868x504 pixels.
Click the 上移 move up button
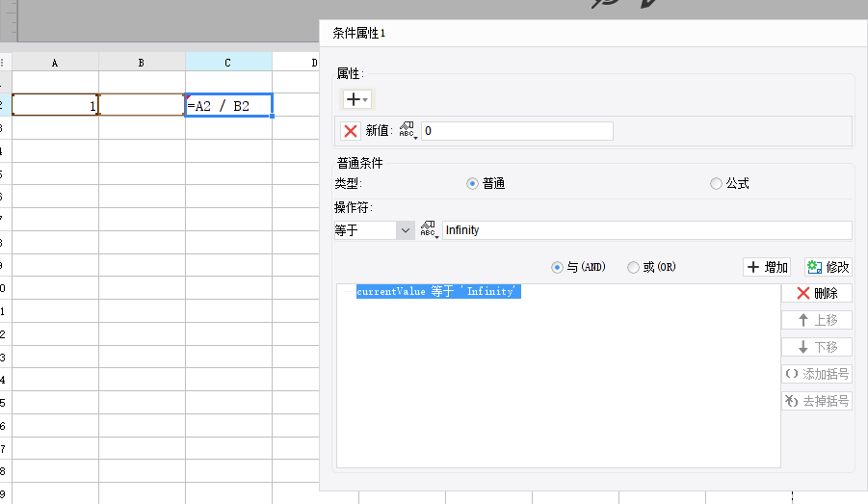coord(816,320)
